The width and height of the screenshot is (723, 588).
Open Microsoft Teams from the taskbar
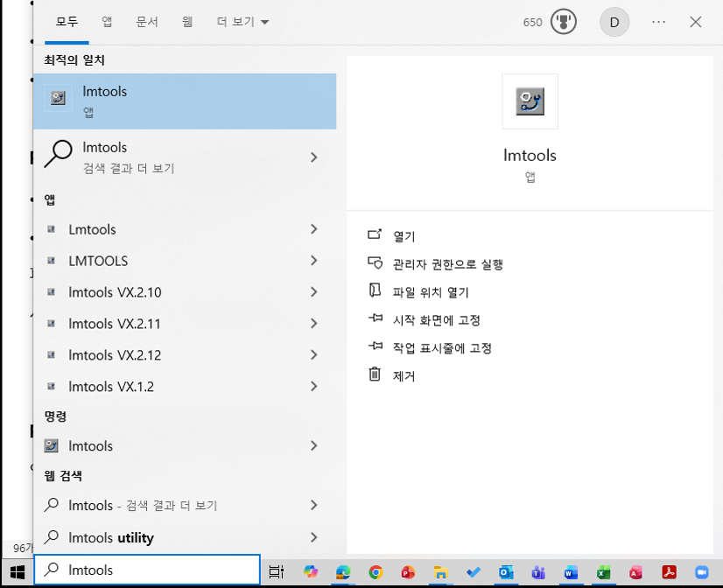pyautogui.click(x=538, y=572)
